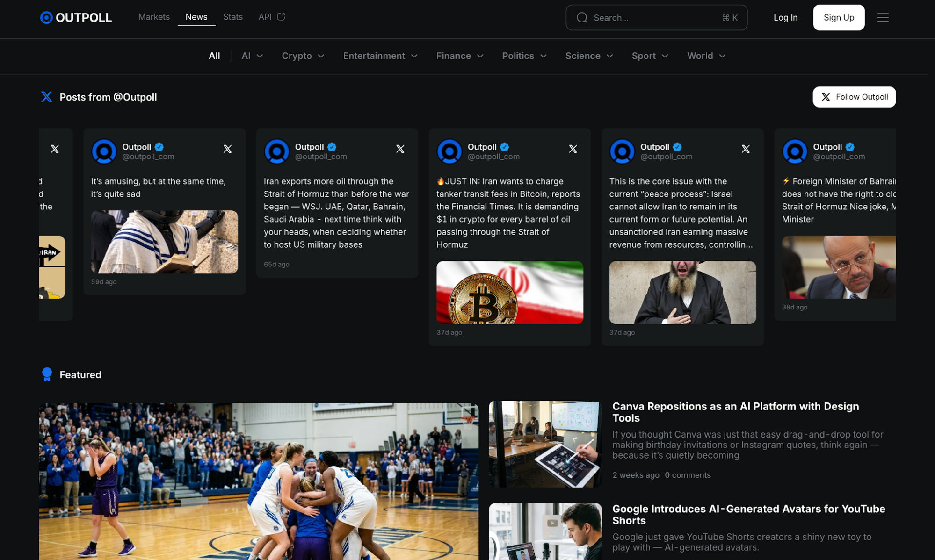Viewport: 935px width, 560px height.
Task: Expand the AI category dropdown
Action: click(252, 56)
